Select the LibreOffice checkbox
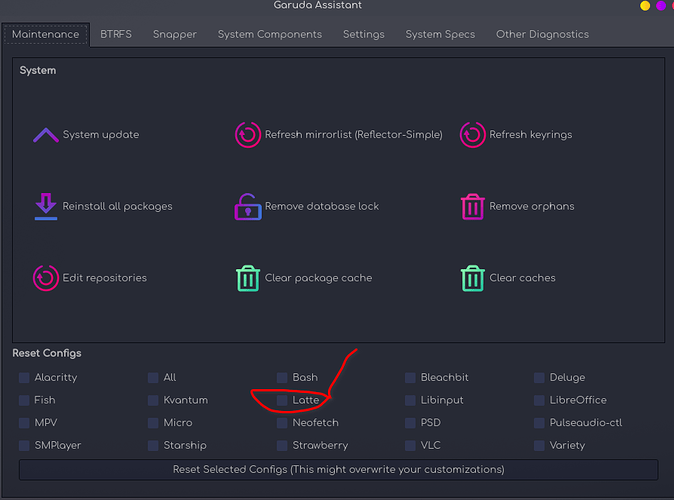 pos(539,400)
